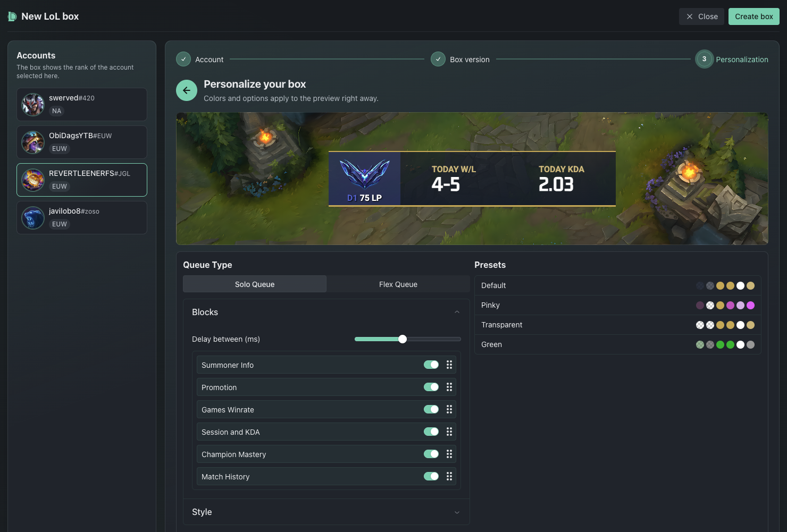Disable the Games Winrate block
This screenshot has height=532, width=787.
[x=431, y=409]
